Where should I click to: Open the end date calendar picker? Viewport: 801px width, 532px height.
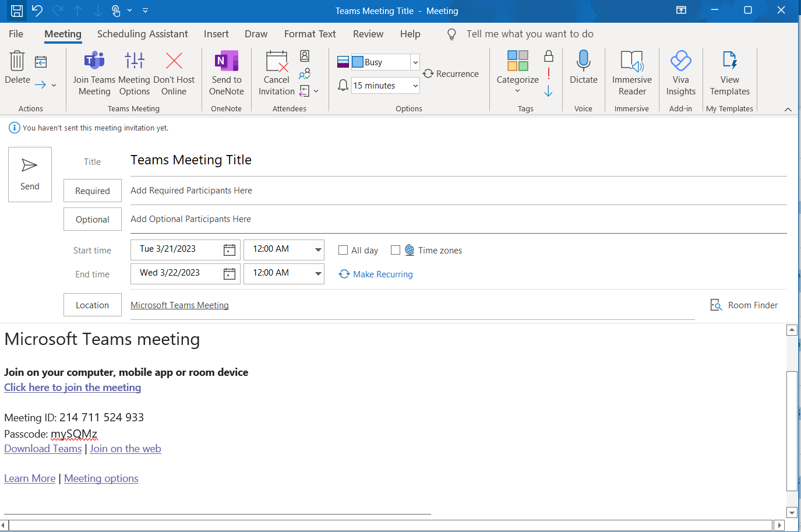pos(230,273)
